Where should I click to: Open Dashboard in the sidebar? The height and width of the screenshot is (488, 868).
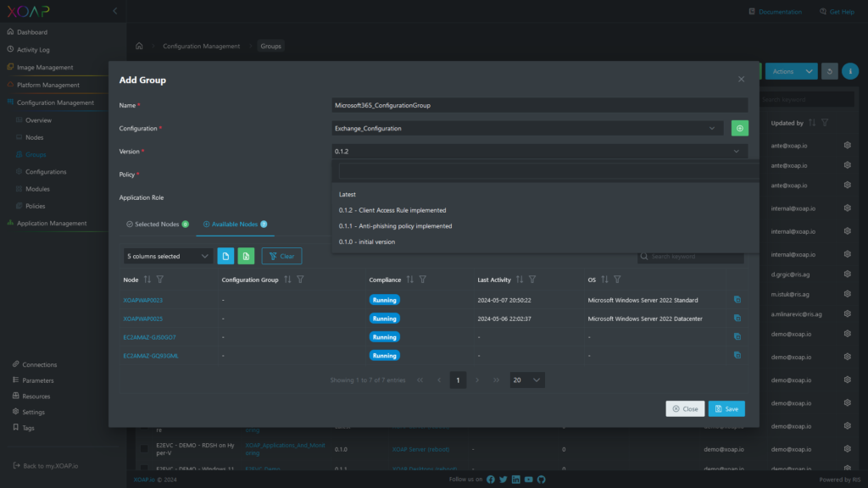(32, 32)
